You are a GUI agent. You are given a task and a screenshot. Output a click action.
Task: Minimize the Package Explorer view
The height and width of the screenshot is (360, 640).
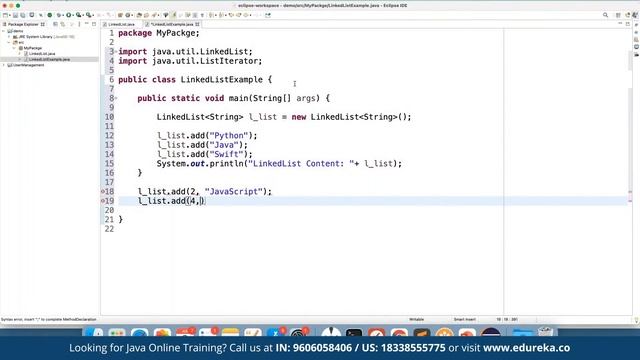coord(87,24)
